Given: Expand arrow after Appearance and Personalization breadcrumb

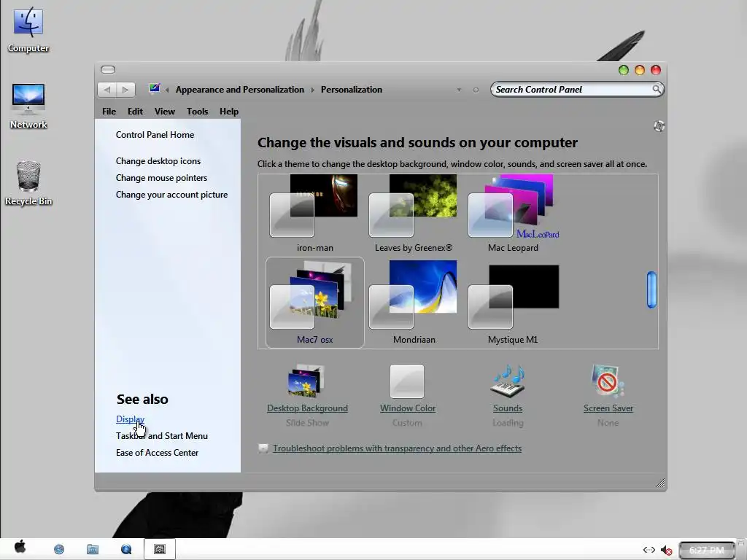Looking at the screenshot, I should 312,90.
